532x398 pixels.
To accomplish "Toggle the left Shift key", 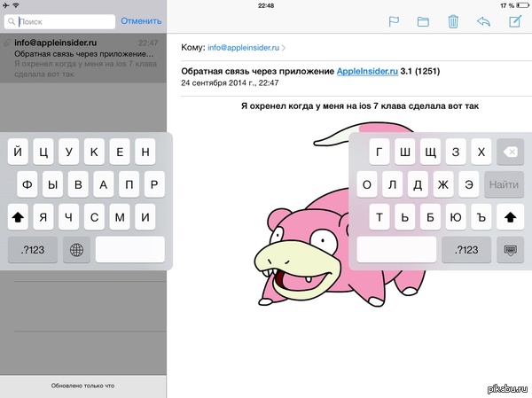I will pos(20,215).
